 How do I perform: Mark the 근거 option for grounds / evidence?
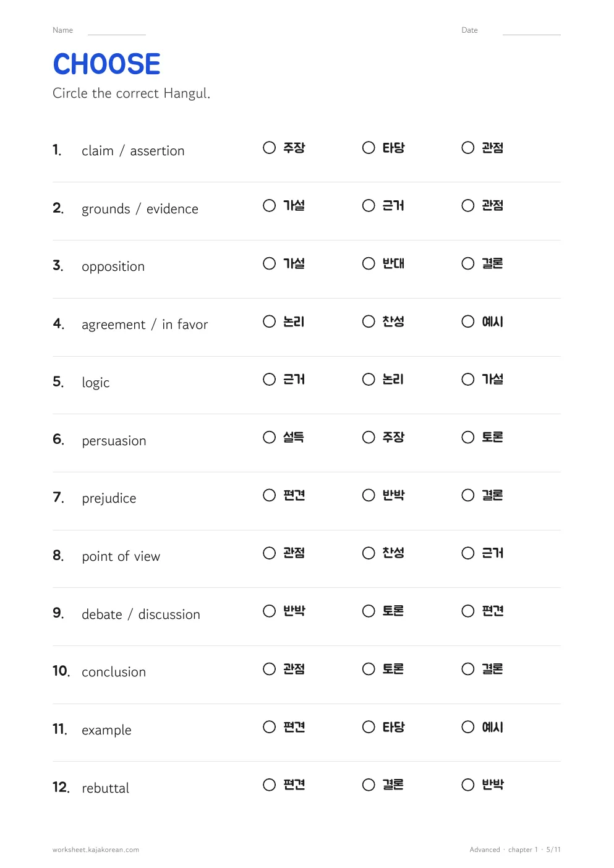pos(369,205)
